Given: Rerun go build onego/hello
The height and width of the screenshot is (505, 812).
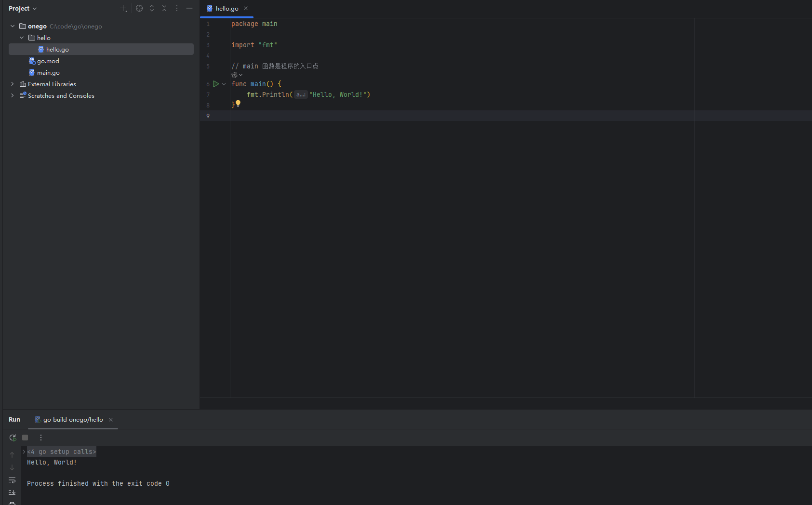Looking at the screenshot, I should click(x=13, y=438).
